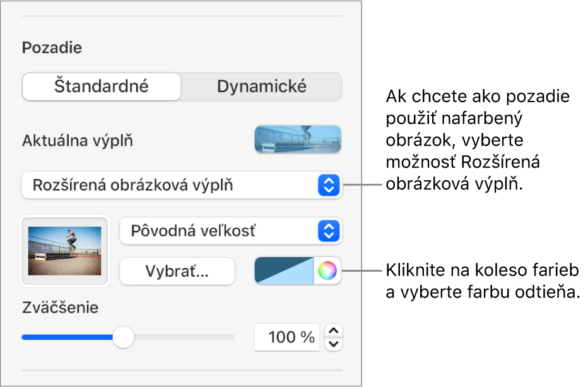Click the Vybrať… button
588x387 pixels.
(x=177, y=271)
